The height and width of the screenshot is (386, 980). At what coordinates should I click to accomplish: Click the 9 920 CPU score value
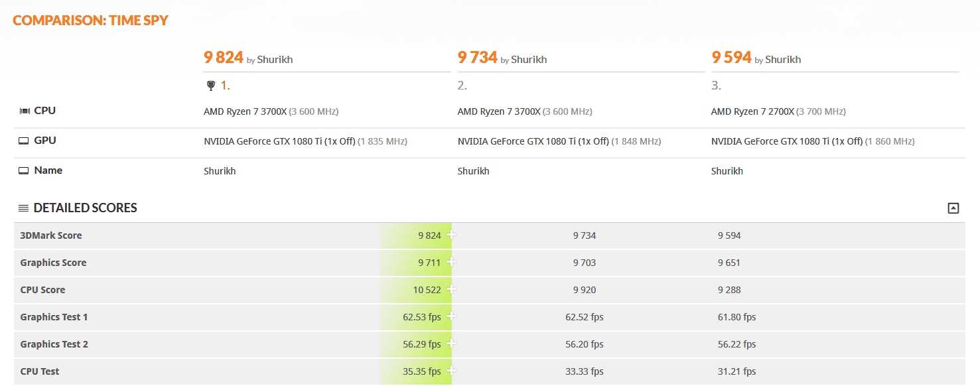coord(585,290)
